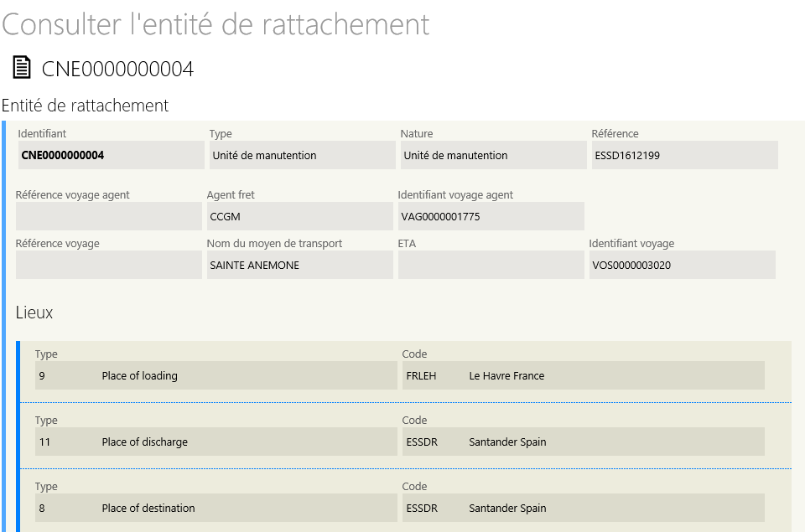The height and width of the screenshot is (532, 805).
Task: Click the empty ETA field
Action: pos(491,266)
